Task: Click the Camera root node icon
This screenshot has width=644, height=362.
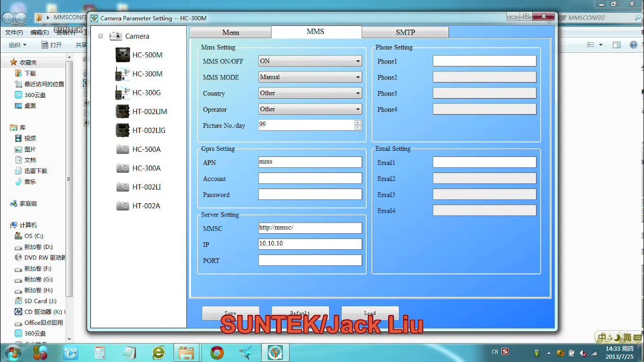Action: [116, 36]
